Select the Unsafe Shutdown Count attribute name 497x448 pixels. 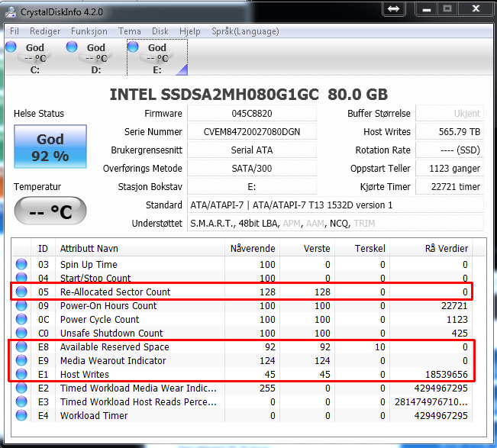tap(111, 333)
